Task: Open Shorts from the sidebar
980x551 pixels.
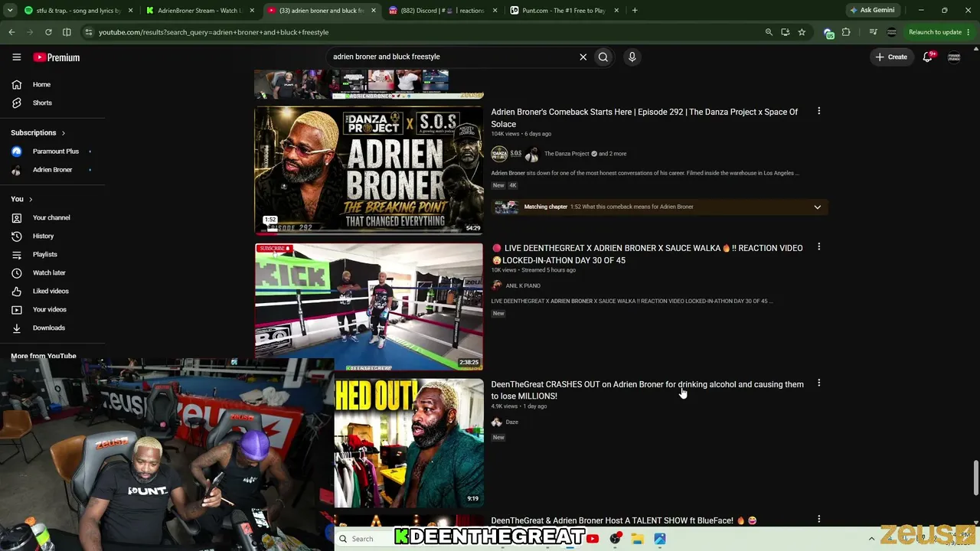Action: pos(42,103)
